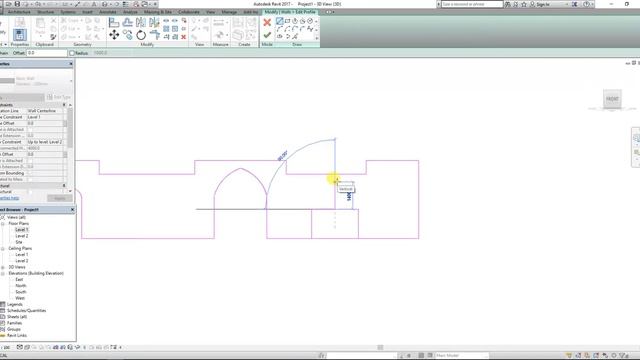This screenshot has width=640, height=360.
Task: Click the Edit Type button
Action: [x=59, y=97]
